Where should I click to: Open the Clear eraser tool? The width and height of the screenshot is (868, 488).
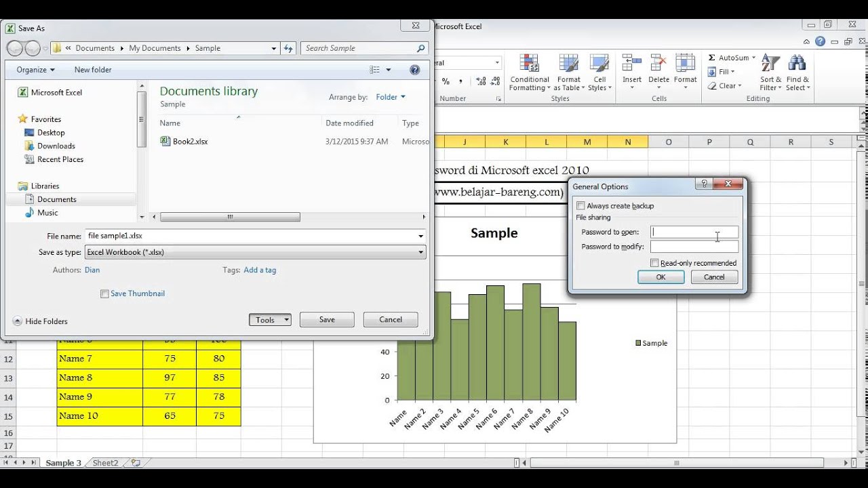724,86
